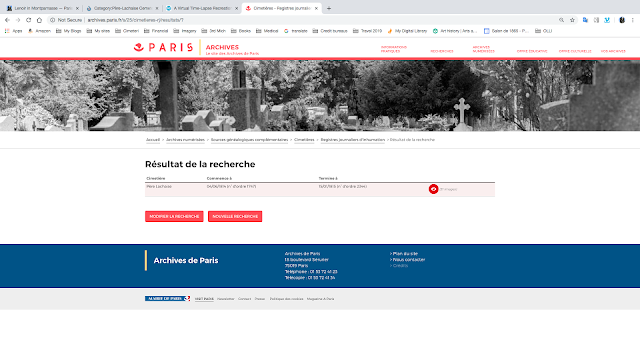This screenshot has width=640, height=360.
Task: Open Politique des cookies footer link
Action: coord(286,299)
